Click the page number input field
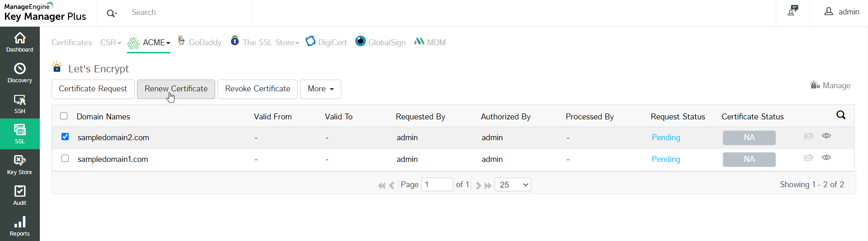 tap(437, 184)
